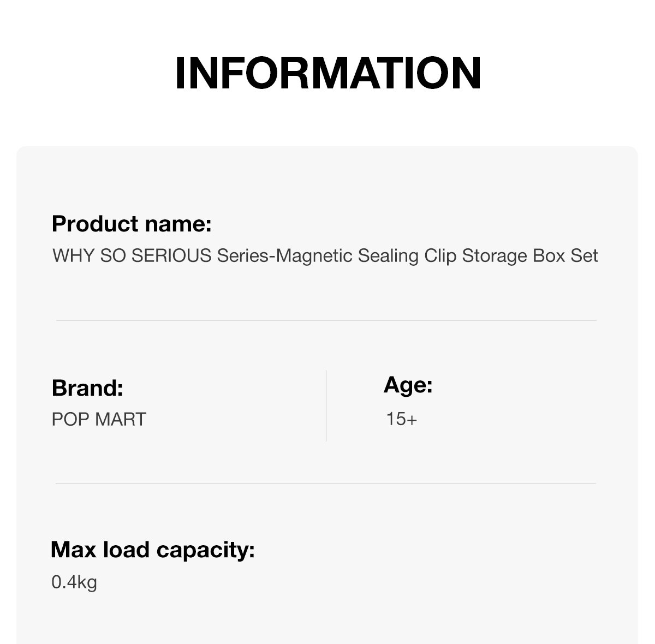Select the 'Max load capacity:' label

click(153, 550)
